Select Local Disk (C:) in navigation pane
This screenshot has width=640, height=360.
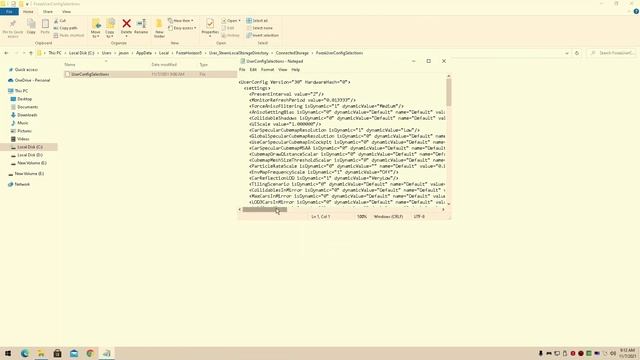click(29, 147)
